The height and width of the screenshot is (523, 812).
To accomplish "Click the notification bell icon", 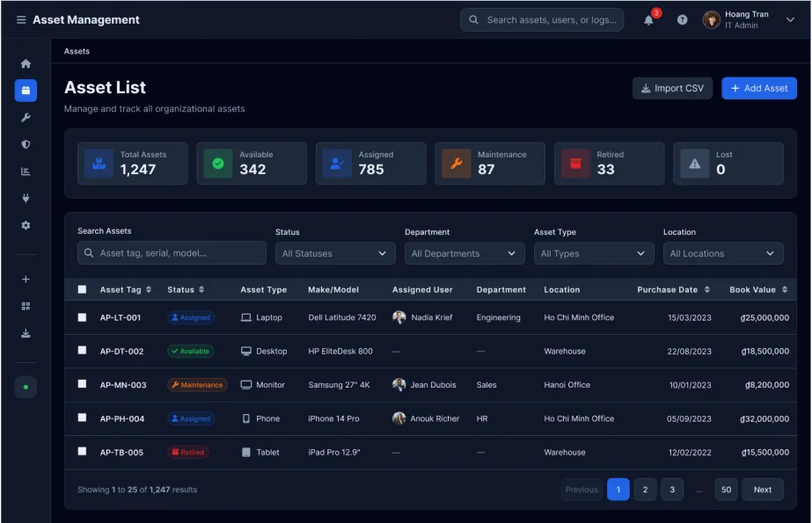I will tap(648, 20).
